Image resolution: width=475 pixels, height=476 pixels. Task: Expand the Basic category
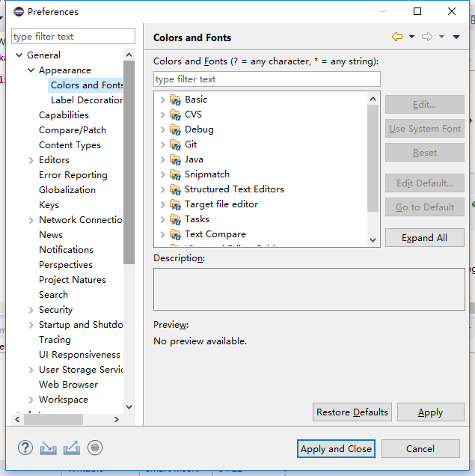(x=162, y=100)
